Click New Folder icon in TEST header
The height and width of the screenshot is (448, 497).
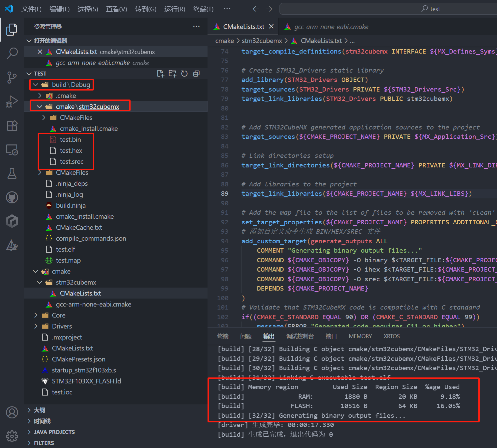173,74
